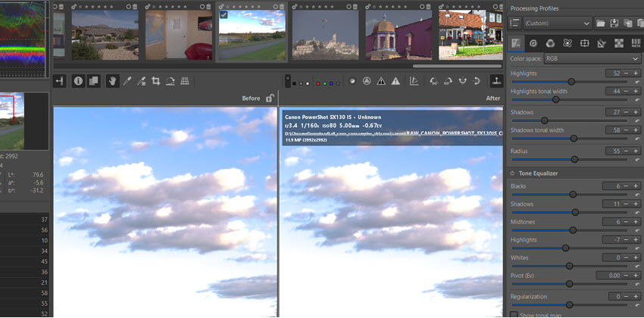Select the white balance color picker tool
The image size is (644, 318).
[x=127, y=81]
